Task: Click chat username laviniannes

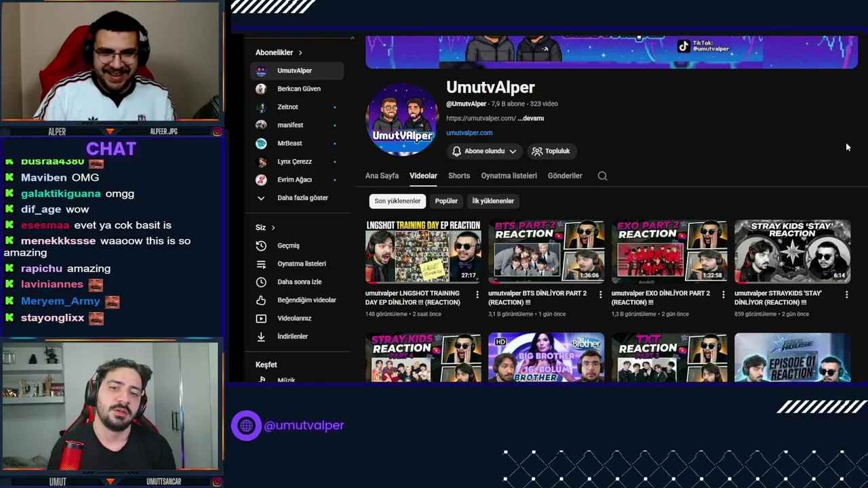Action: point(52,285)
